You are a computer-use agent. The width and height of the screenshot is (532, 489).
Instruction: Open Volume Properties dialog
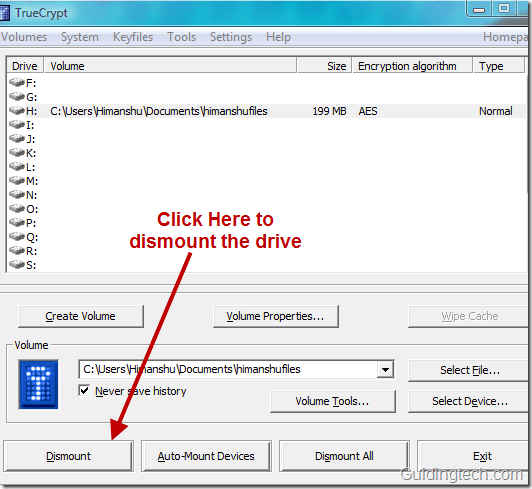click(275, 316)
